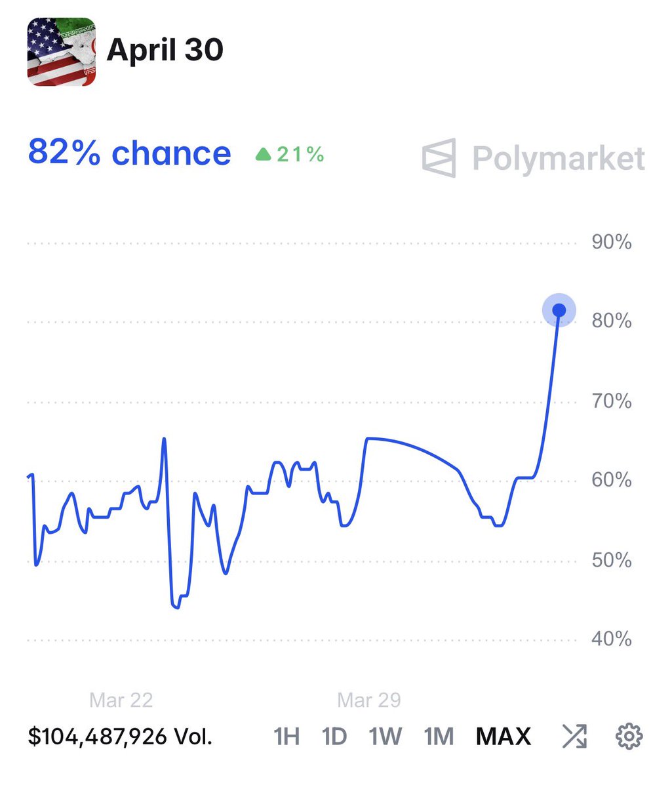The width and height of the screenshot is (672, 787).
Task: Click the 40% axis label
Action: coord(612,639)
